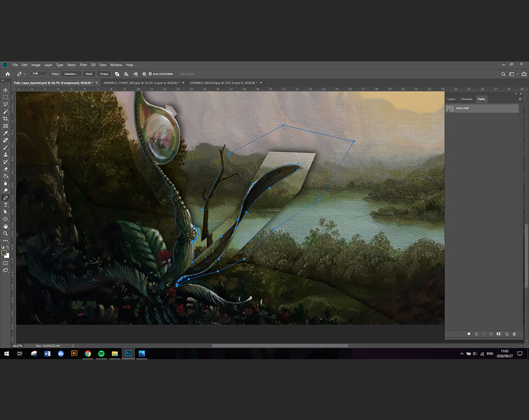Click Load path as selection icon
The image size is (529, 420).
(484, 334)
